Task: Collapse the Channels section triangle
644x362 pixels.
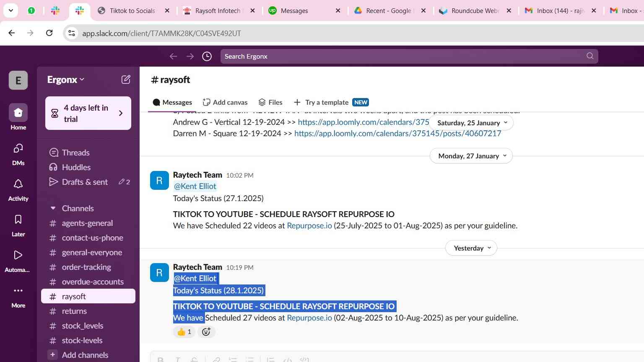Action: click(53, 208)
